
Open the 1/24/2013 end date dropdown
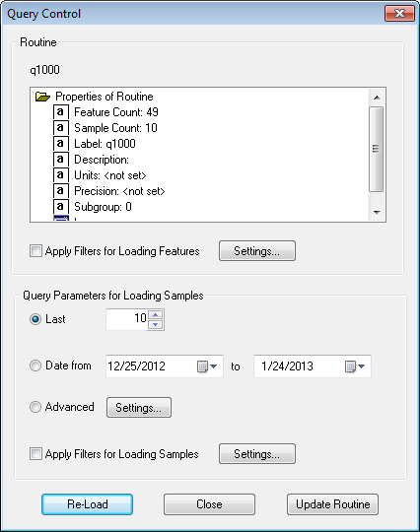pyautogui.click(x=355, y=366)
